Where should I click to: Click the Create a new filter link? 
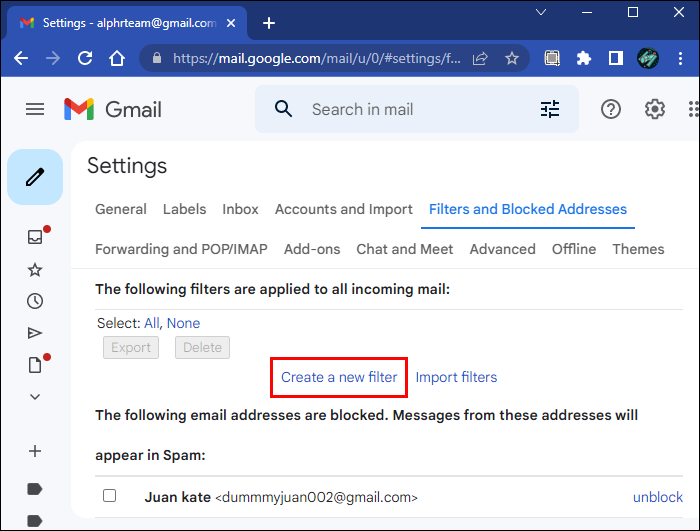coord(339,377)
